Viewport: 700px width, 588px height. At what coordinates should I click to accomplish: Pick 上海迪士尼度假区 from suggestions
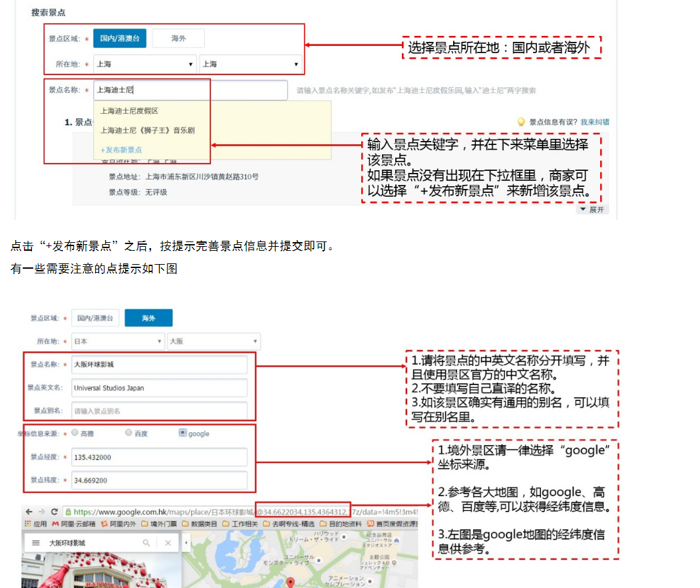click(x=129, y=110)
